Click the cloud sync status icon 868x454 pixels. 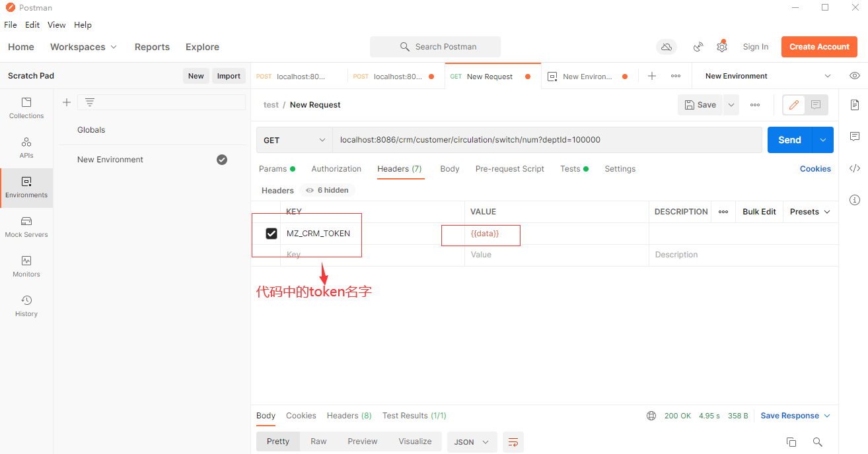[x=667, y=47]
